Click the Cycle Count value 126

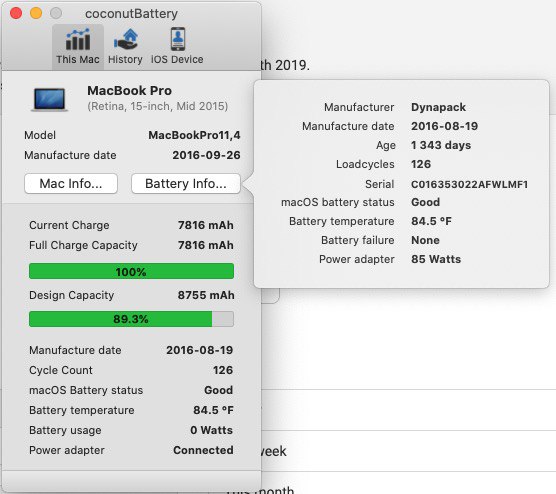tap(223, 370)
